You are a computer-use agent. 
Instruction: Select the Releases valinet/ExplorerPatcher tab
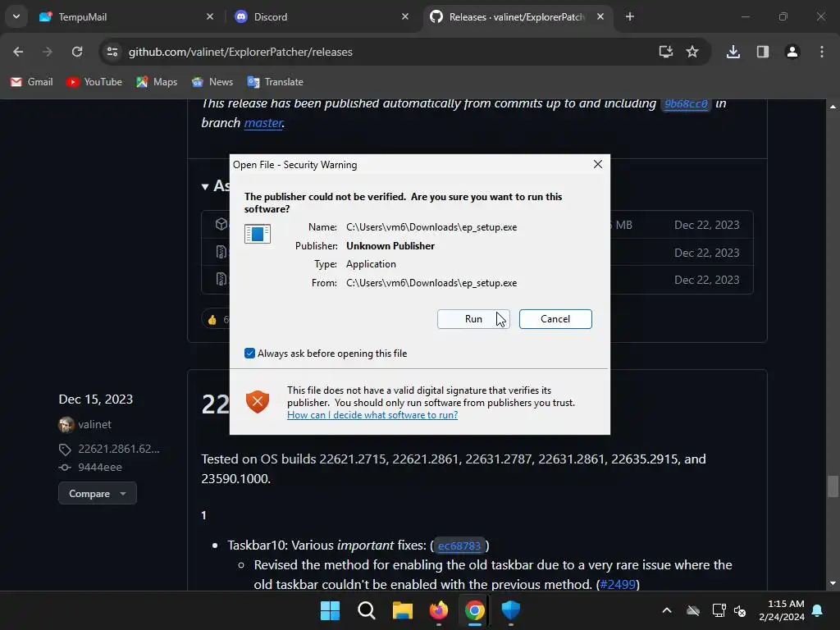(518, 16)
